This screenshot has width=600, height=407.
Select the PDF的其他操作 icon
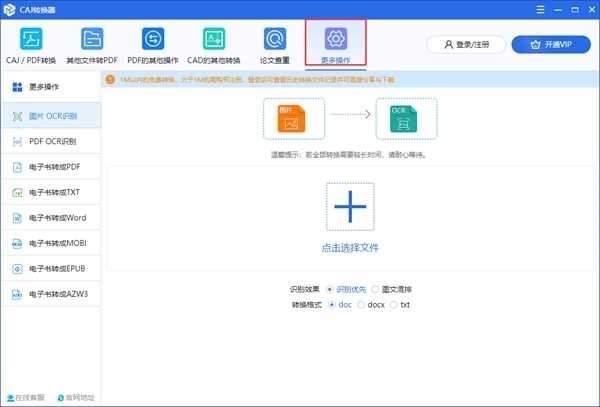[x=154, y=39]
